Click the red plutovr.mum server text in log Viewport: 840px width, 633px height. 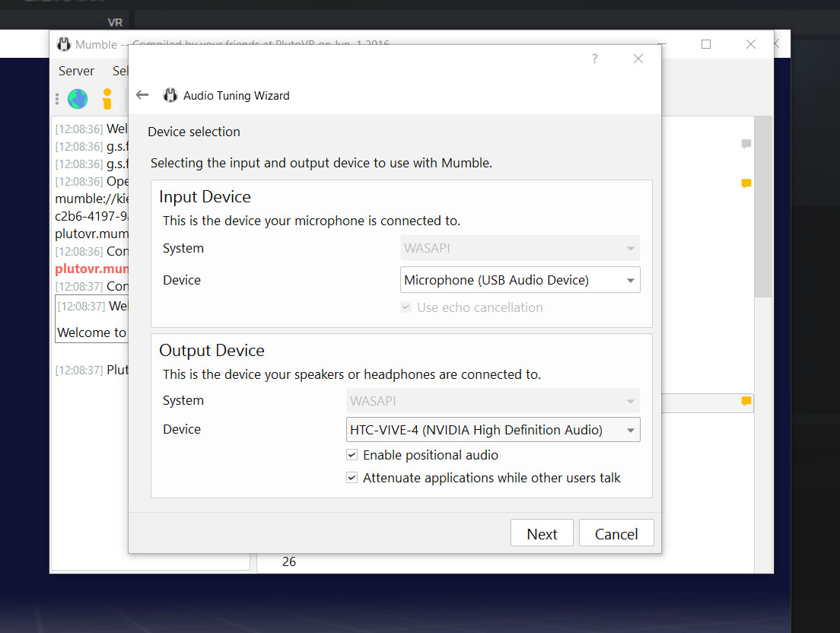click(91, 269)
